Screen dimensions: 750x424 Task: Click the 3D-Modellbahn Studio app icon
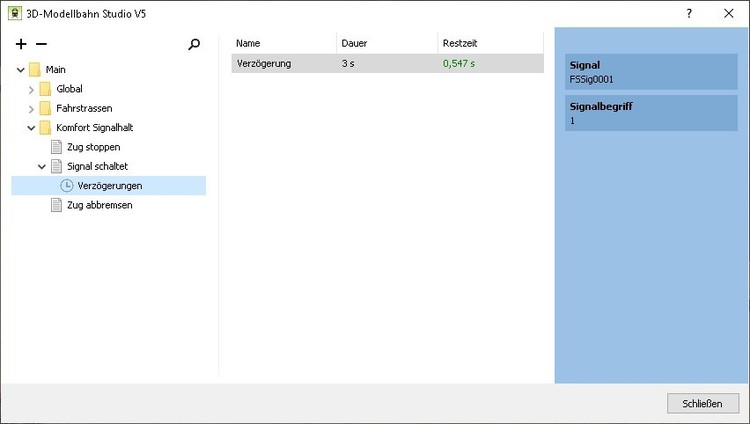tap(15, 13)
